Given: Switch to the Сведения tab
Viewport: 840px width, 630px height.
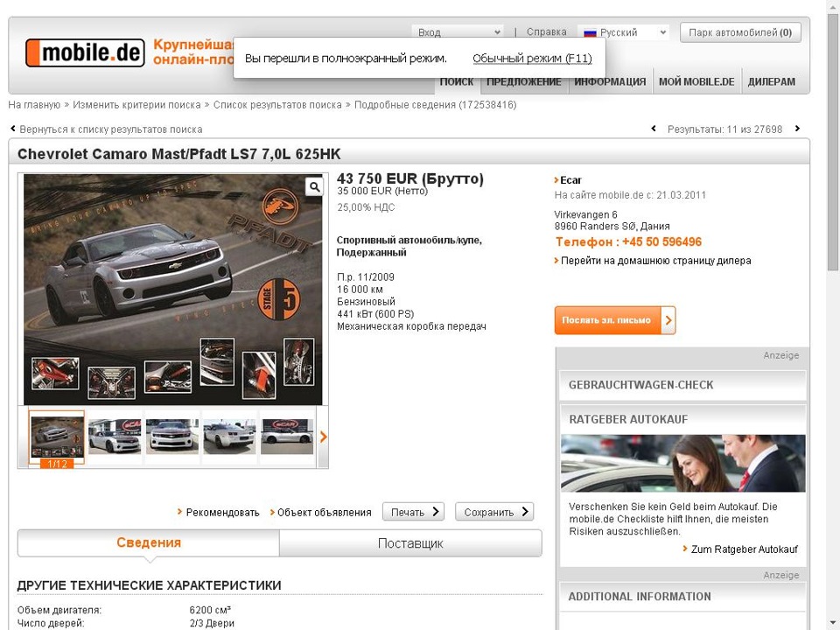Looking at the screenshot, I should tap(149, 542).
